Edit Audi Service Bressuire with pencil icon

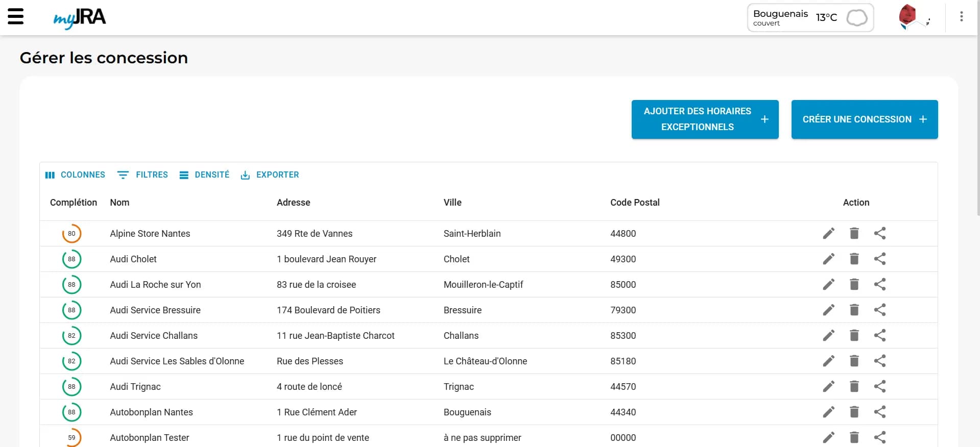828,310
